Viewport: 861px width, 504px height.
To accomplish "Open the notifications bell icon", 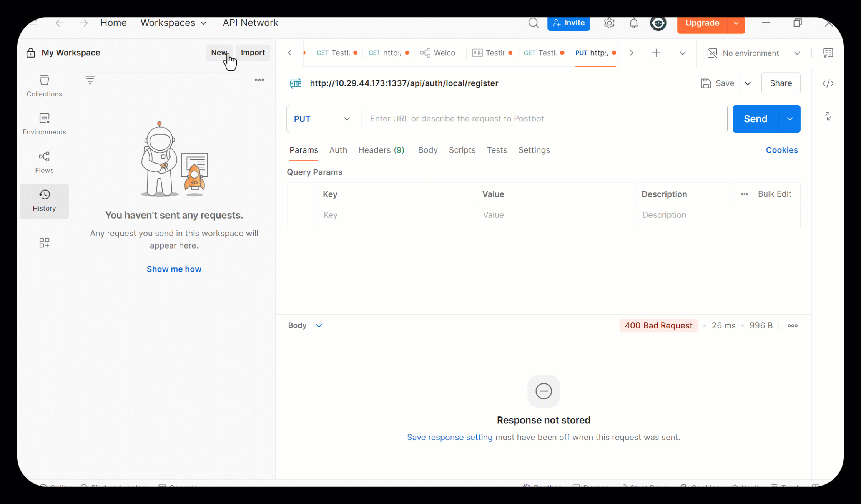I will coord(633,23).
